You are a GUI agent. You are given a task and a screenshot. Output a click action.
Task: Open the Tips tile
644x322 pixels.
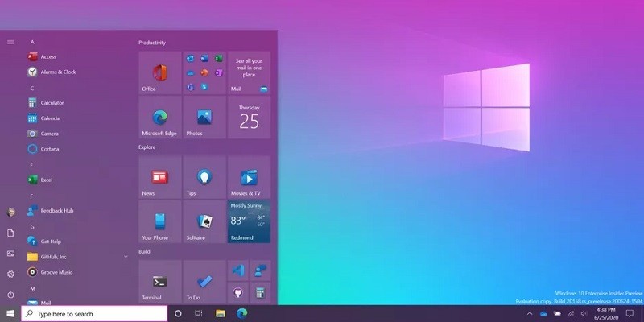click(204, 177)
